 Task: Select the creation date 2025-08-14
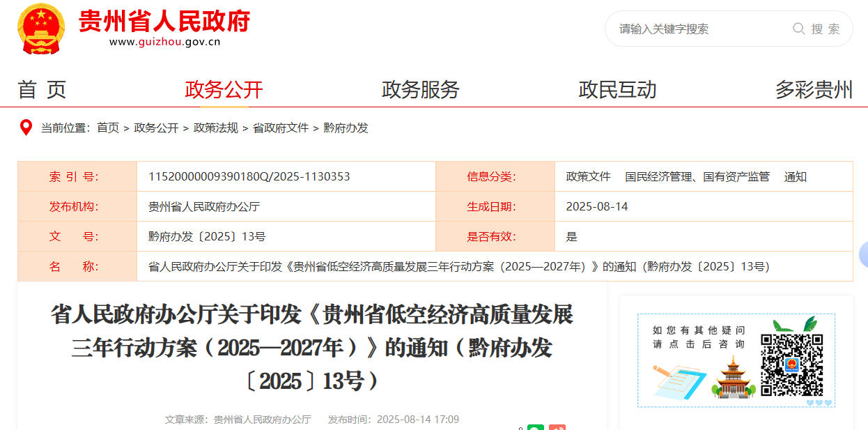[597, 207]
